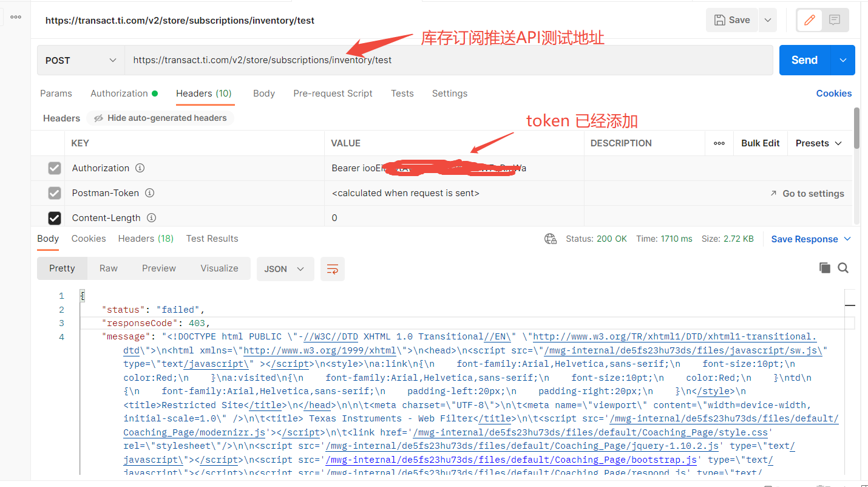Hide auto-generated headers
The height and width of the screenshot is (487, 868).
point(160,118)
